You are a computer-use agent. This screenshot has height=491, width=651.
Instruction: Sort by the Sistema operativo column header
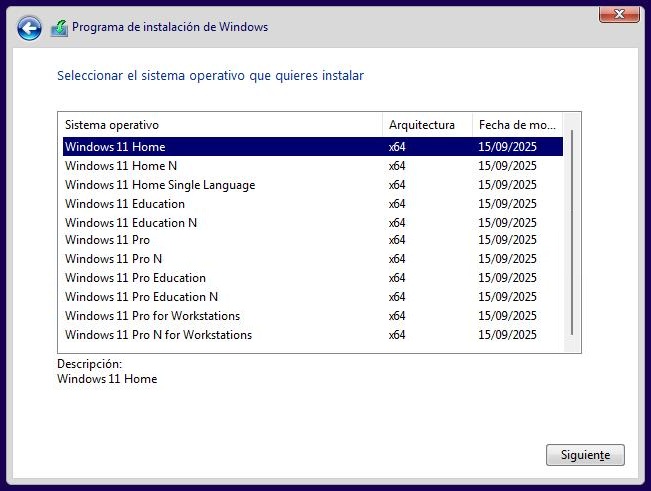(x=223, y=125)
